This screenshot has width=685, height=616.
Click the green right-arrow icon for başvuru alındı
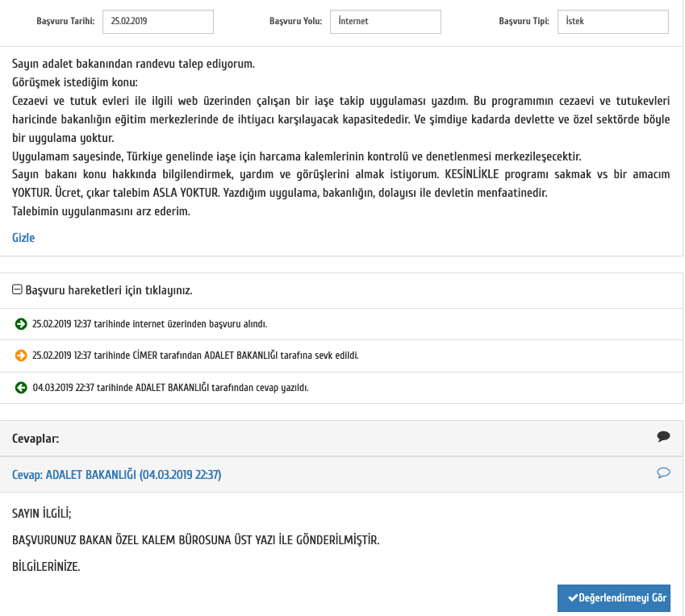click(21, 324)
